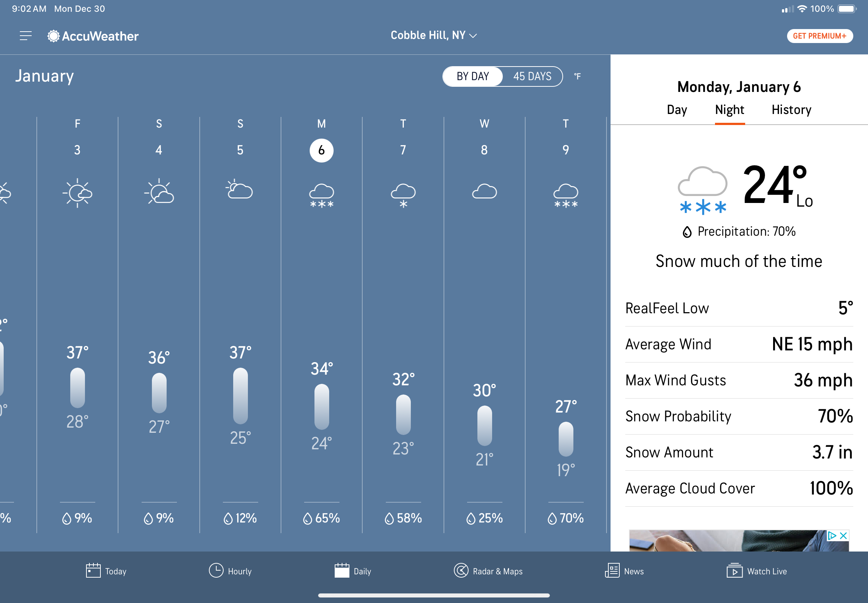Open the Hourly tab
Screen dimensions: 868x603
pyautogui.click(x=230, y=571)
